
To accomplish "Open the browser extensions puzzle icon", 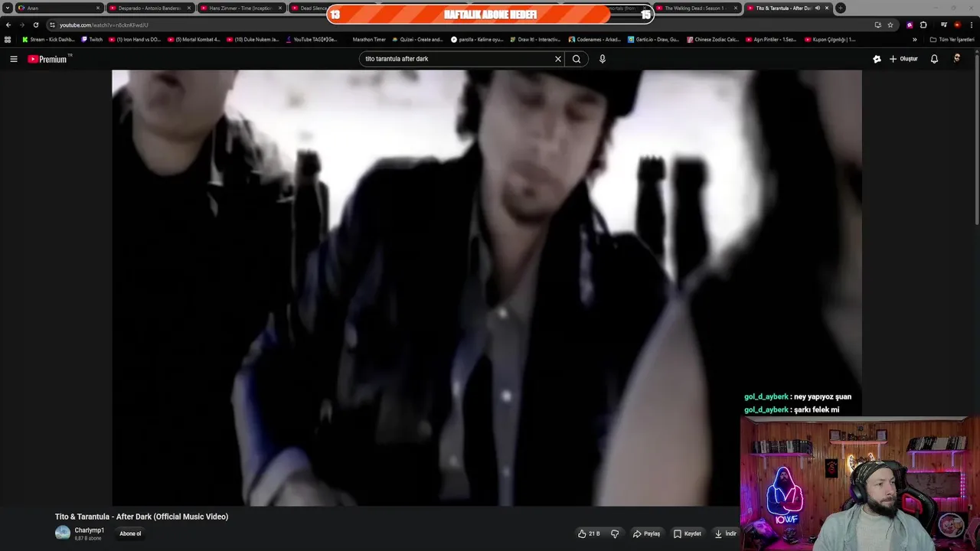I will pos(923,24).
